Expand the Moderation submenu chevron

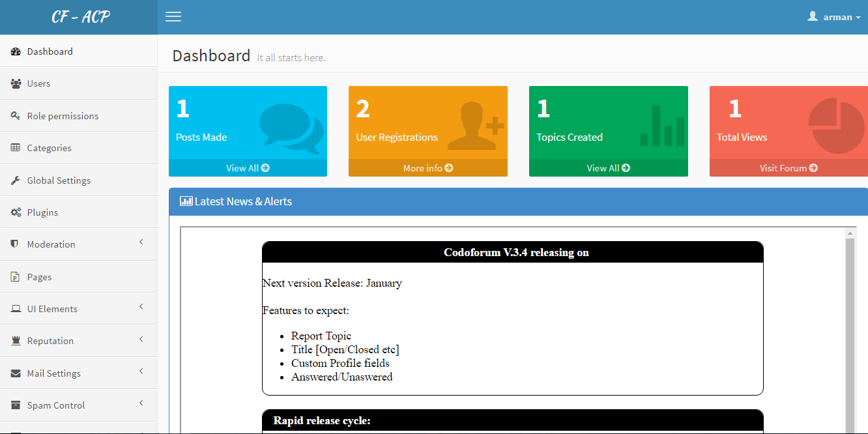(x=141, y=243)
